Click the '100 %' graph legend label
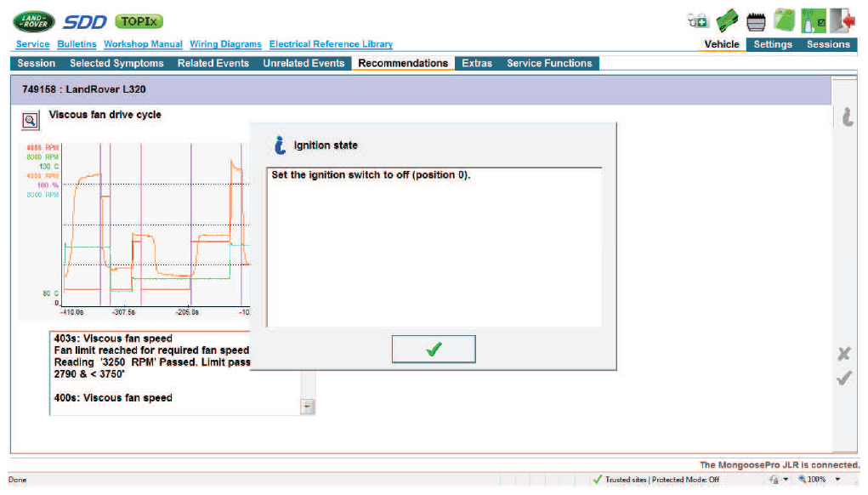The width and height of the screenshot is (868, 495). (x=48, y=185)
